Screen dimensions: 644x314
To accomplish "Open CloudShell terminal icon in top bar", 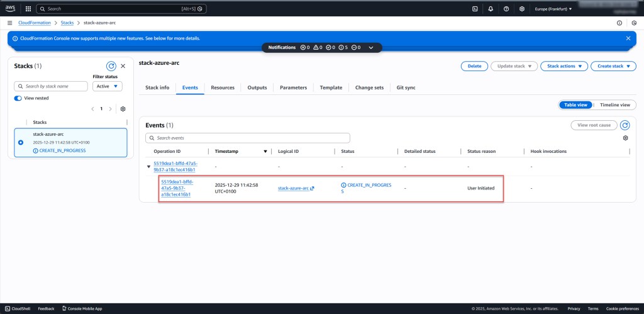I will [475, 9].
